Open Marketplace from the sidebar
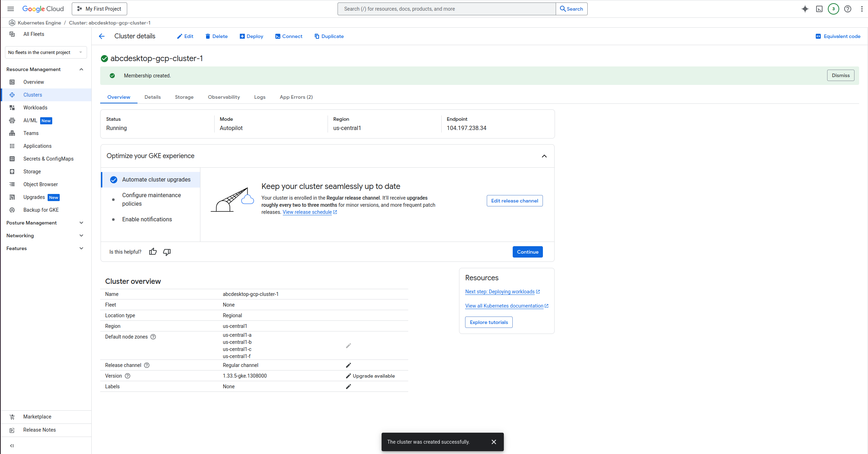Image resolution: width=868 pixels, height=454 pixels. pos(46,417)
